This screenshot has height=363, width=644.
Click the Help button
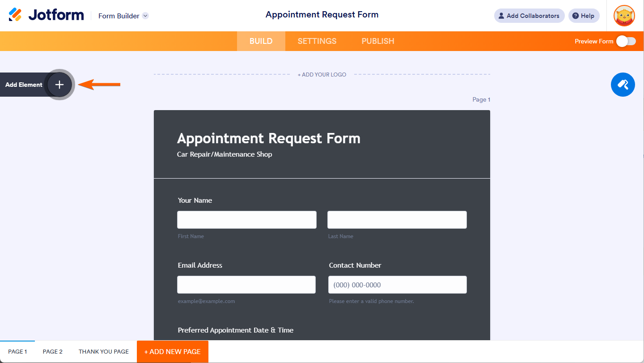pyautogui.click(x=584, y=16)
